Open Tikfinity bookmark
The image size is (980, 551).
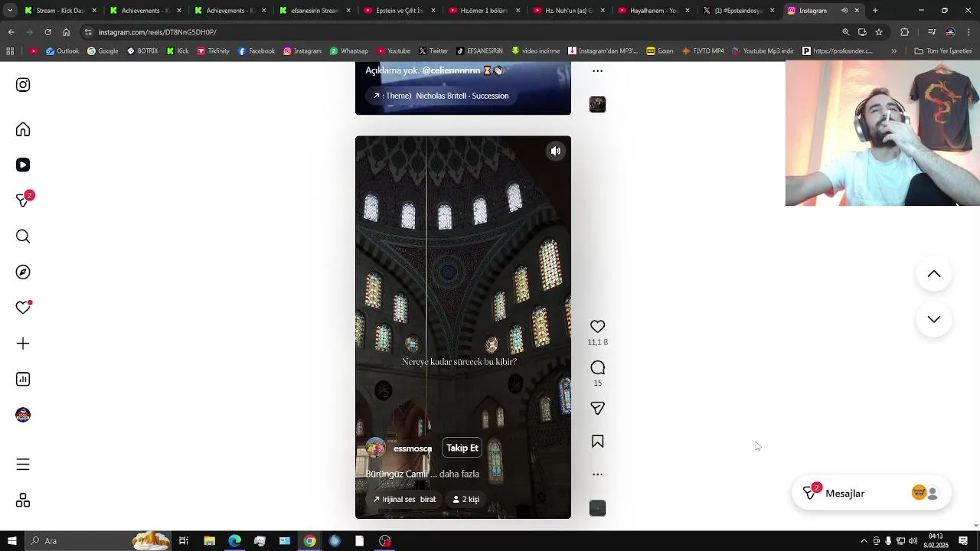pos(213,51)
